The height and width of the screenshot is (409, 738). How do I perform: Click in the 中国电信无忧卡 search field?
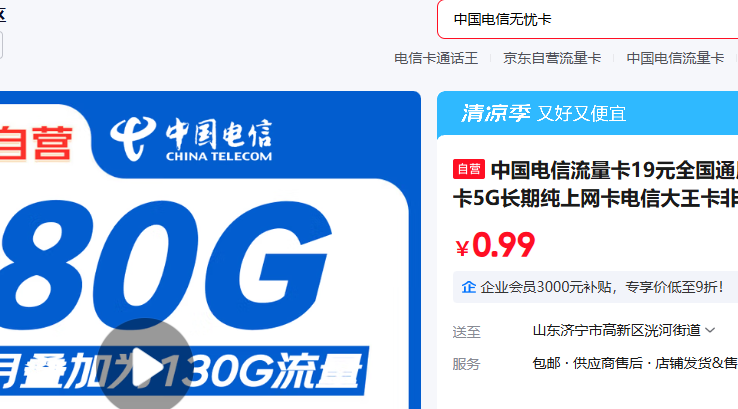pos(587,19)
